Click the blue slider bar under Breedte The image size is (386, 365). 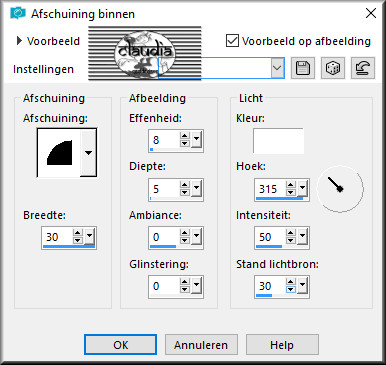point(69,247)
